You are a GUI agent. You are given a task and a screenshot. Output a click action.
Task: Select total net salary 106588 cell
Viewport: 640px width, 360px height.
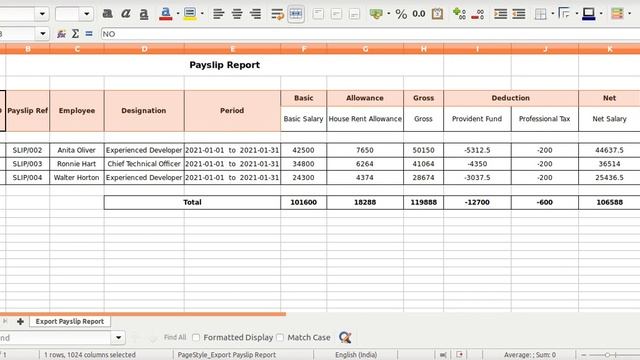(609, 202)
